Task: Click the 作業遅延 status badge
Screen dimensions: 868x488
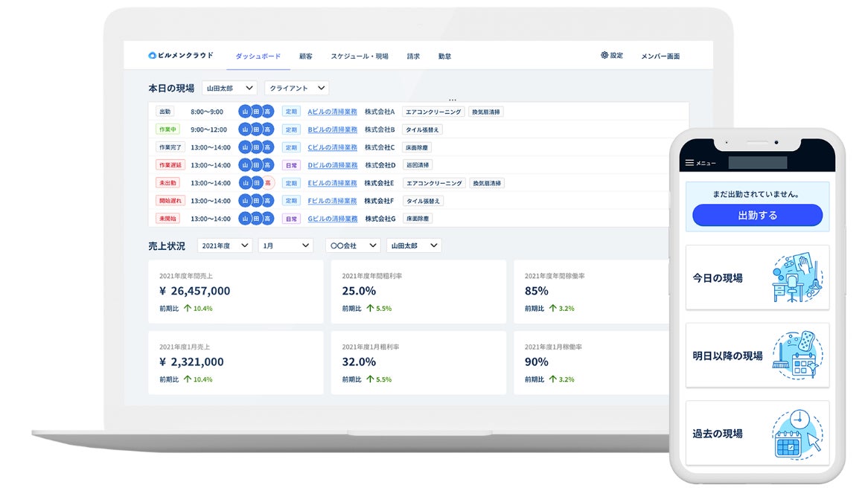Action: pos(170,165)
